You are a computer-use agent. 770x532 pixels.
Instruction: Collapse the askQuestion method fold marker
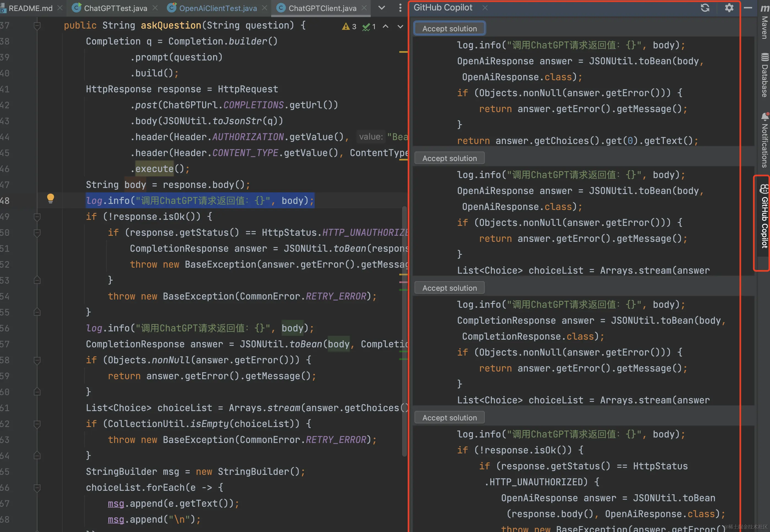point(37,26)
